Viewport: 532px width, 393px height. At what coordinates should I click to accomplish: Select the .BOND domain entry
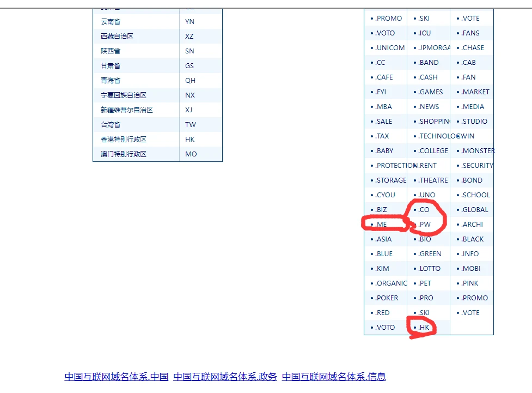(472, 180)
